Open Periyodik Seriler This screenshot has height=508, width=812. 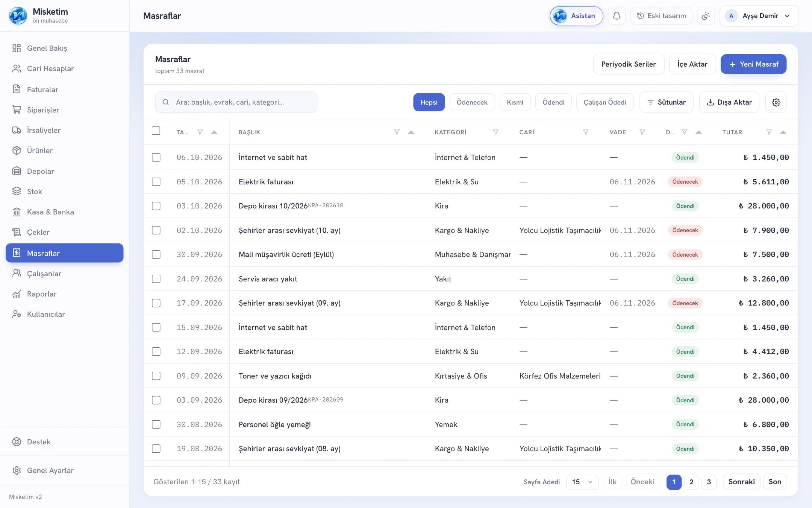pos(629,64)
